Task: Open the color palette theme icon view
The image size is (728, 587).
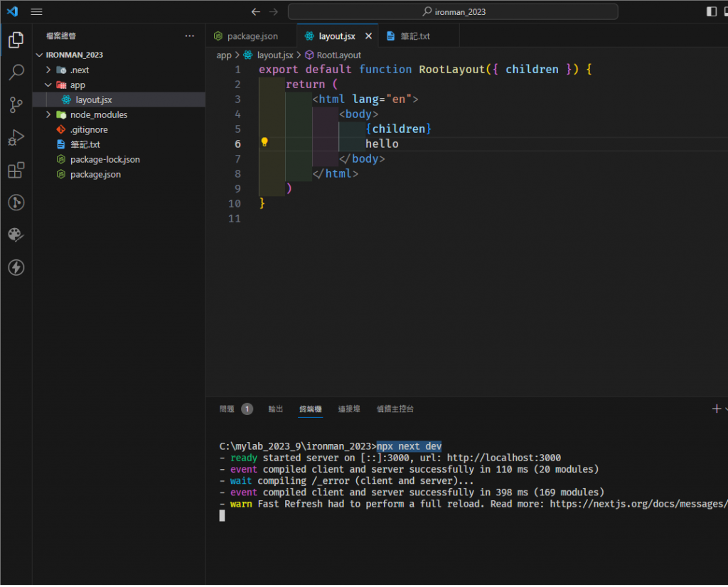Action: tap(16, 235)
